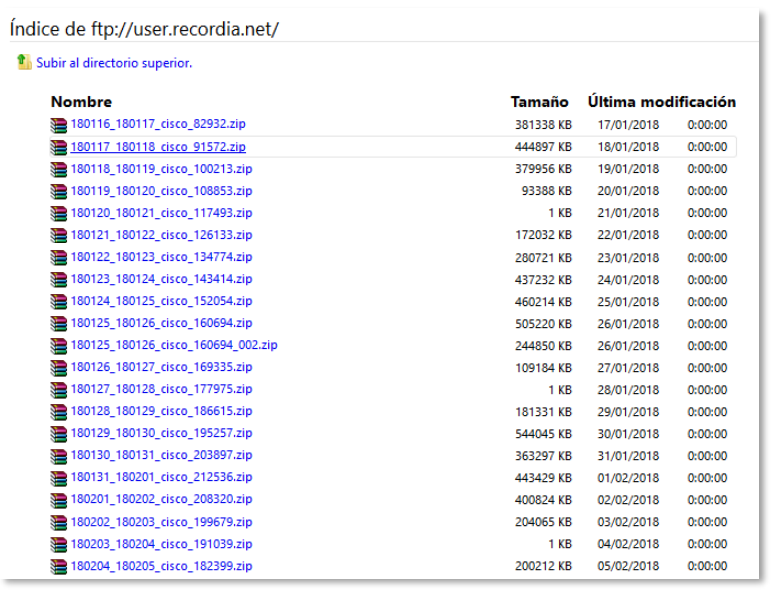773x591 pixels.
Task: Download 180118_180119_cisco_100213.zip
Action: 161,169
